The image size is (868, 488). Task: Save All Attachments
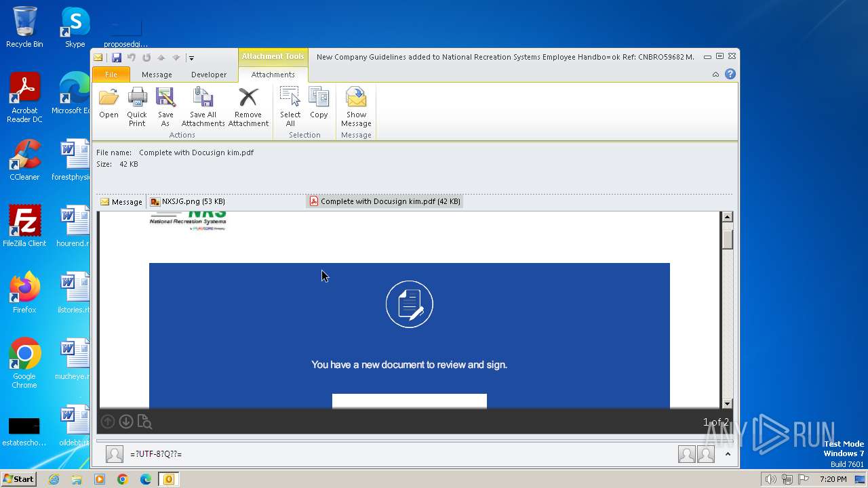pos(203,106)
